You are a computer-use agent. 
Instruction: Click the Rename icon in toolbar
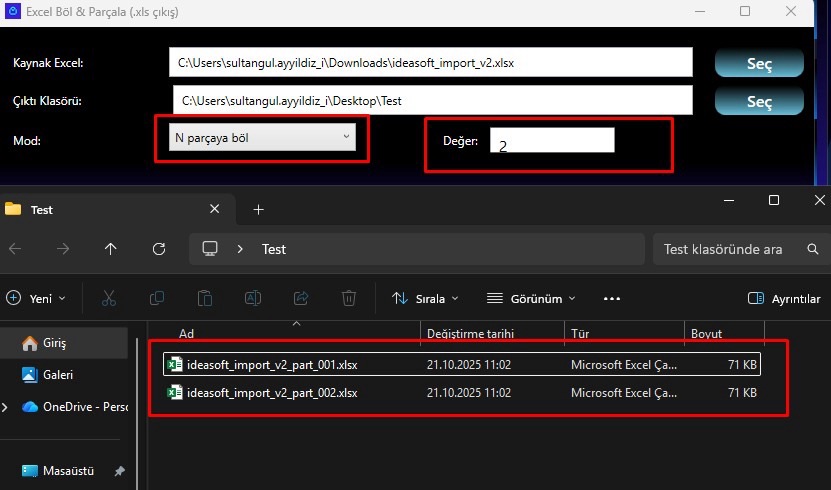253,298
